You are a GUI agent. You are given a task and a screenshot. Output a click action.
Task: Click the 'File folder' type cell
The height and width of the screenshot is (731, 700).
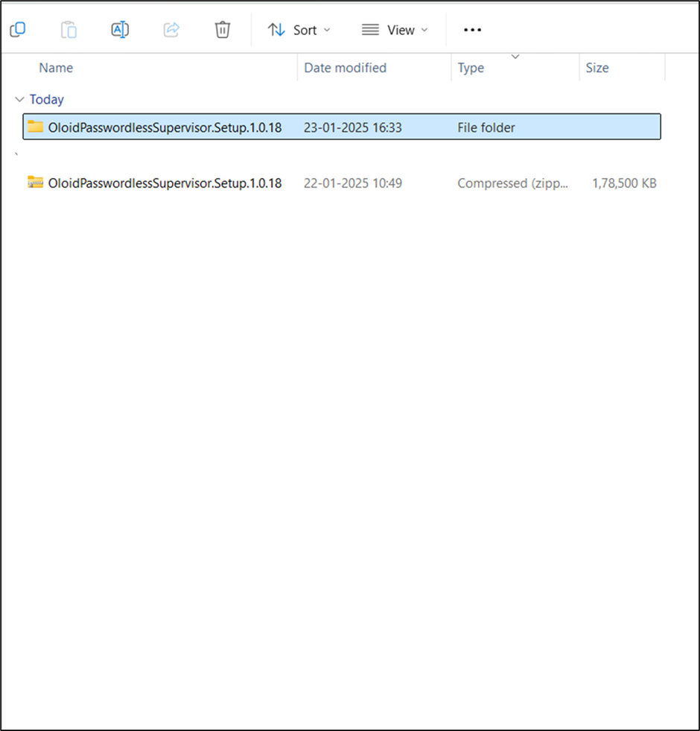486,127
